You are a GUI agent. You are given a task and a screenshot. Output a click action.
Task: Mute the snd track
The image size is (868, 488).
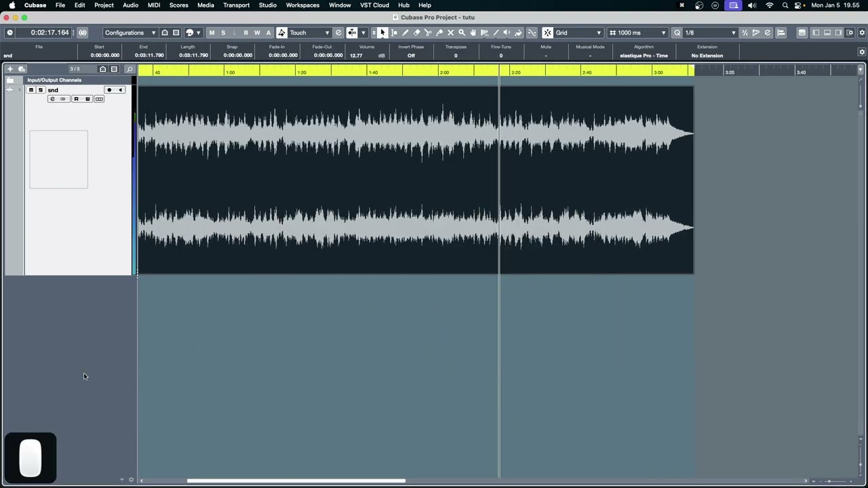31,90
